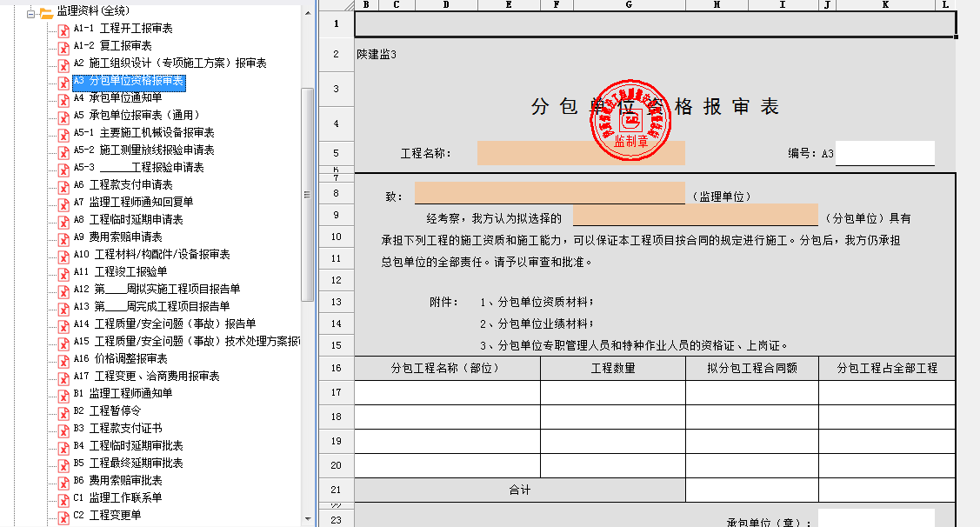This screenshot has height=527, width=980.
Task: Click the file icon beside A11 工程竣工报验单
Action: [x=63, y=273]
